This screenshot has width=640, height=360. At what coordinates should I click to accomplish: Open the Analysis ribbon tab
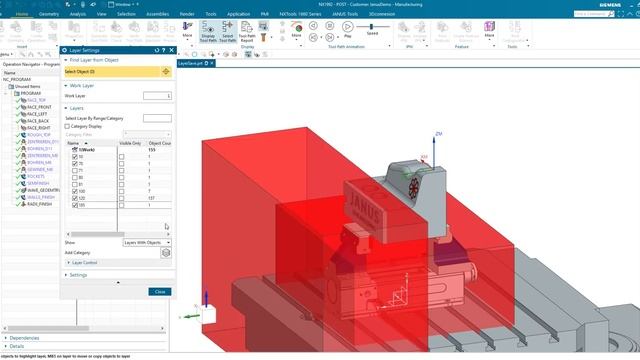[x=78, y=14]
